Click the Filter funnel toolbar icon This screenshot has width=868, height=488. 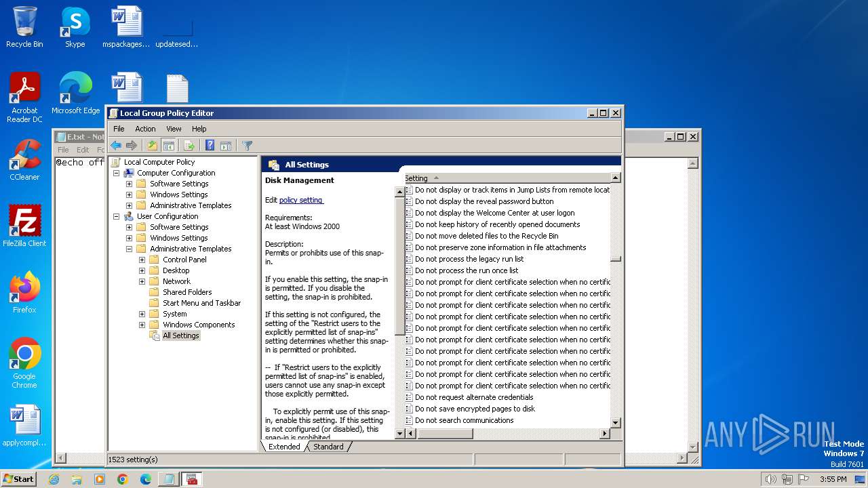(248, 145)
